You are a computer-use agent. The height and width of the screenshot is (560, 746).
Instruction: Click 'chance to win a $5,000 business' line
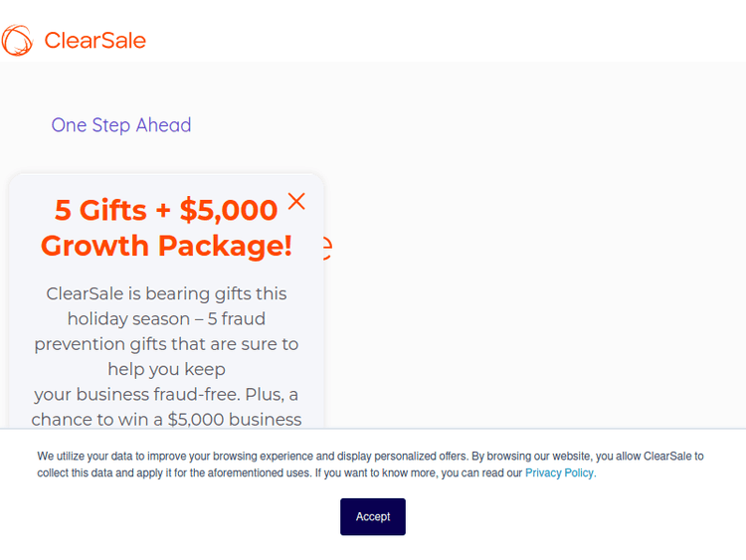[166, 420]
